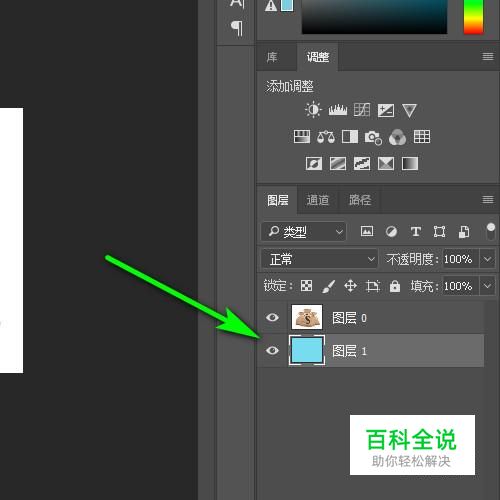Open the 正常 blend mode dropdown
Viewport: 500px width, 500px height.
(x=319, y=259)
